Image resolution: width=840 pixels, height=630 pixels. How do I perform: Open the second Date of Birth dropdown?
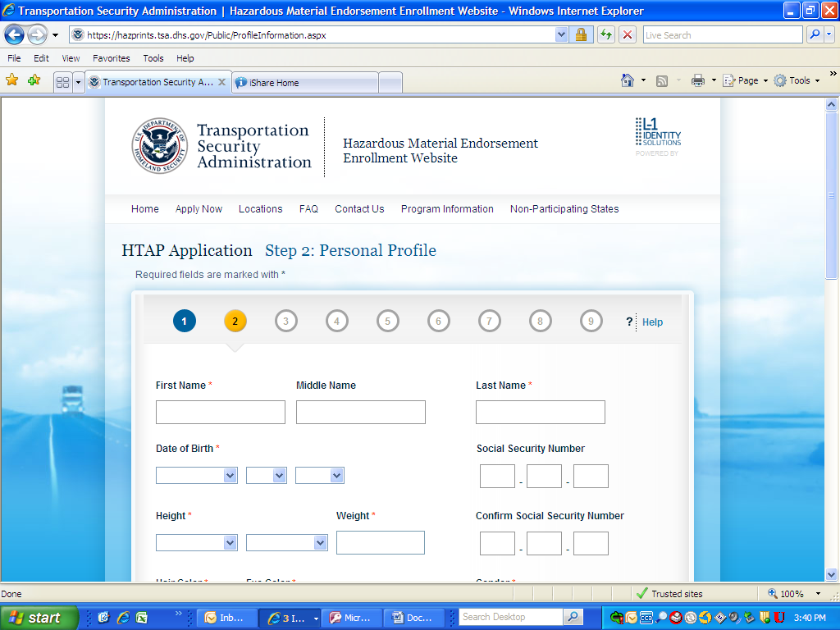pyautogui.click(x=267, y=475)
